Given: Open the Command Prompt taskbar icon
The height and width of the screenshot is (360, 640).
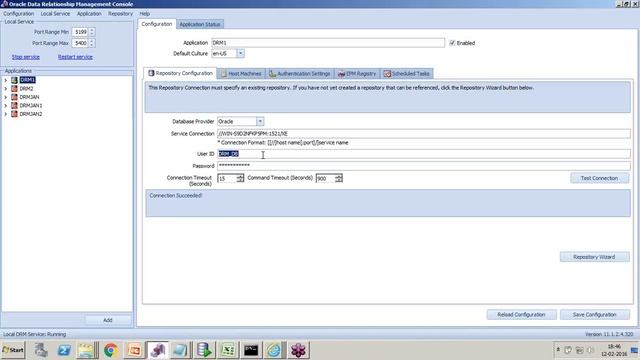Looking at the screenshot, I should 251,350.
